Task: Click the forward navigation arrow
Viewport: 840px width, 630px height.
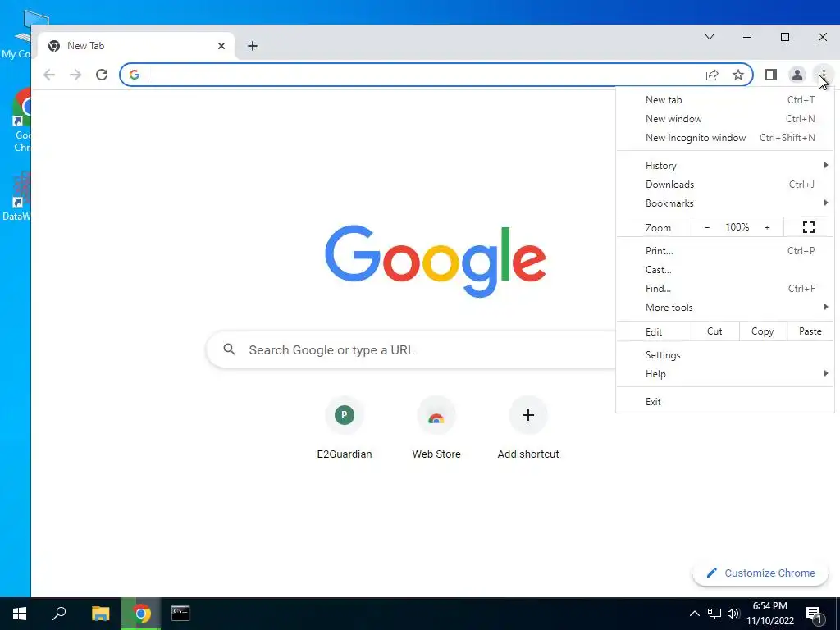Action: point(75,75)
